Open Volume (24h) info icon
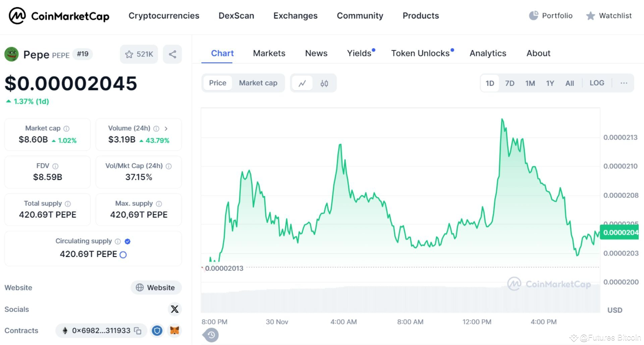This screenshot has width=644, height=345. [156, 129]
